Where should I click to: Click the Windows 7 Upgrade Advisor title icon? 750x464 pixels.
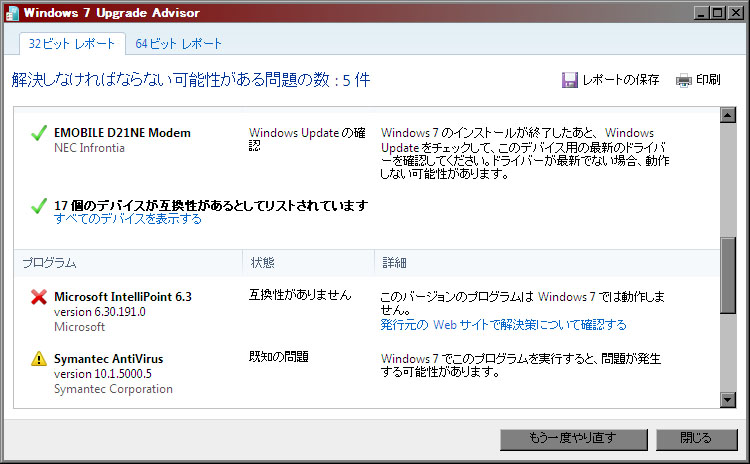pos(13,14)
